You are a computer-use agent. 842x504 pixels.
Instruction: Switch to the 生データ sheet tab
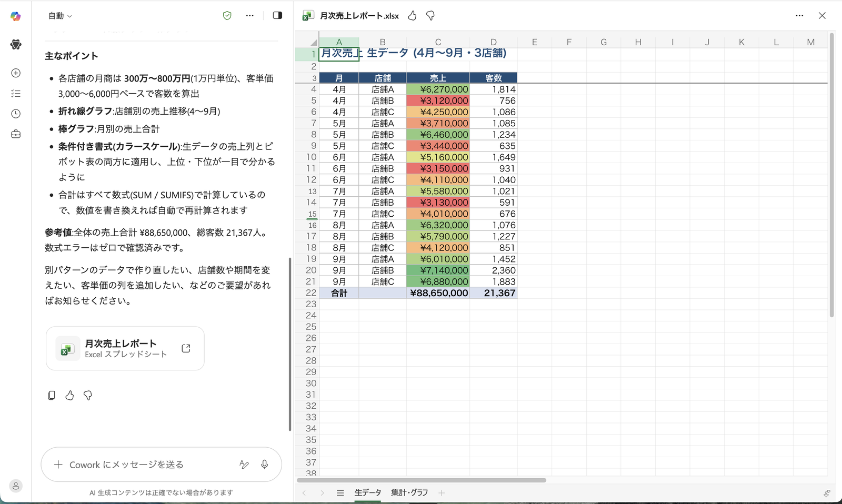point(367,493)
